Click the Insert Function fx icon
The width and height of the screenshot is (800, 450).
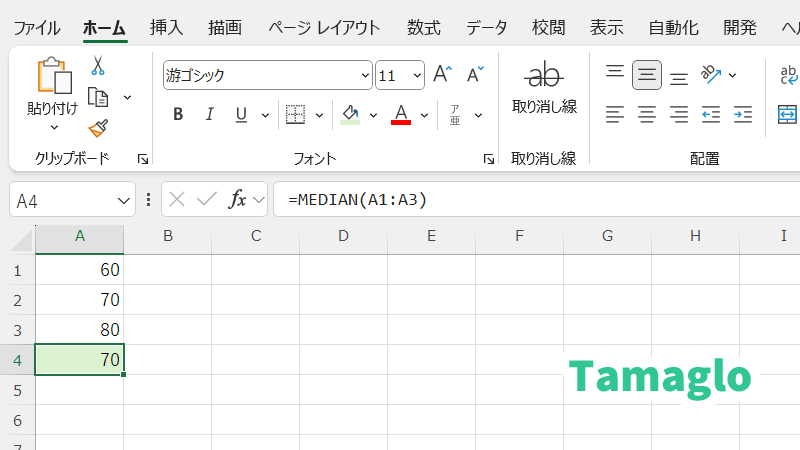click(237, 200)
